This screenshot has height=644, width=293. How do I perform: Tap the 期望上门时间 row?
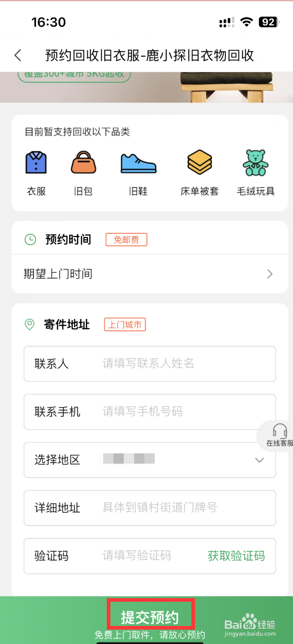coord(150,274)
